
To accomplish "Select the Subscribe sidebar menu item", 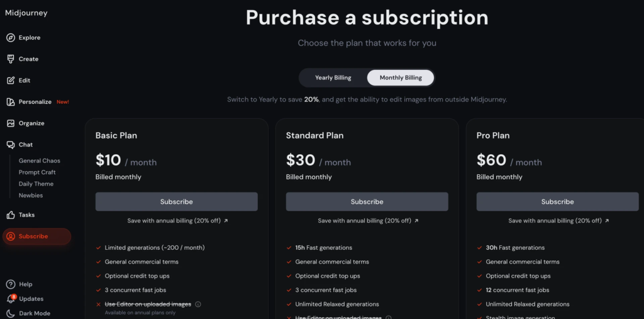I will (x=36, y=237).
